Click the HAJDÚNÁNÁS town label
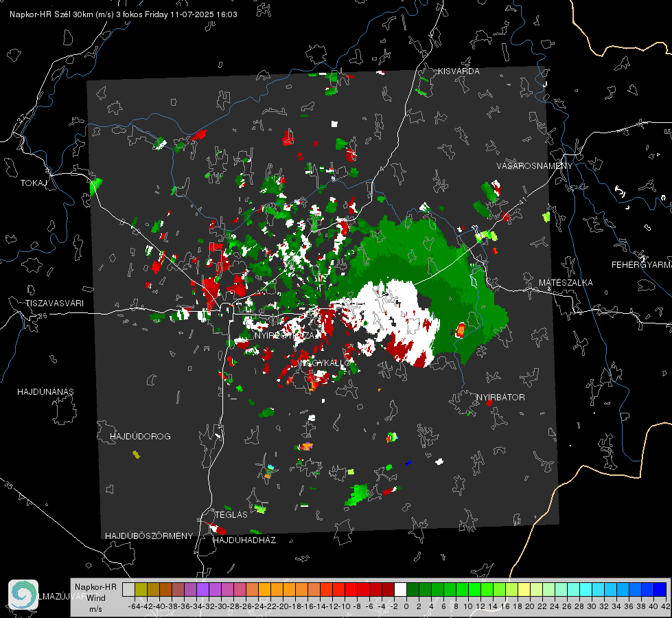The width and height of the screenshot is (672, 618). coord(45,392)
